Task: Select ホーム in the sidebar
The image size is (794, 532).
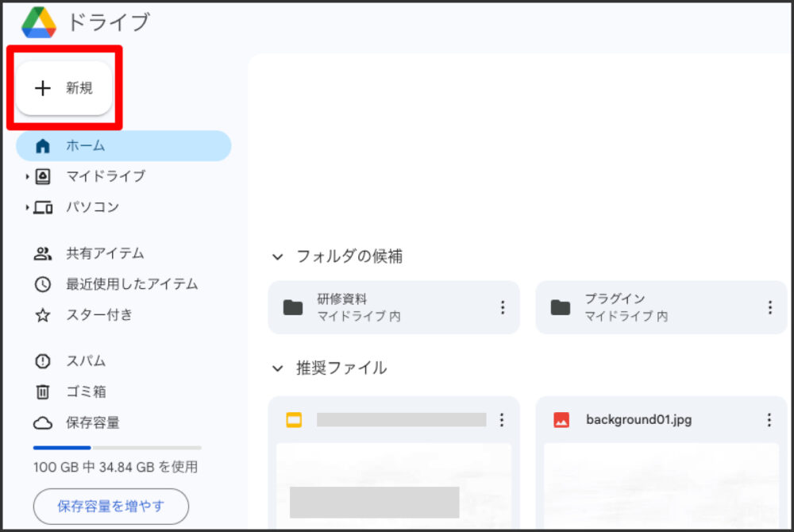Action: (83, 145)
